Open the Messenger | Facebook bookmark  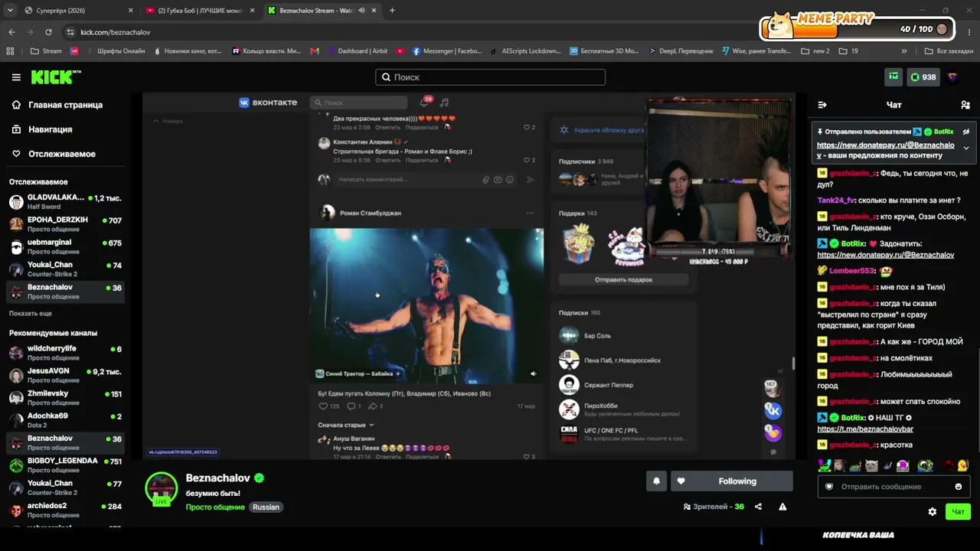pos(447,51)
